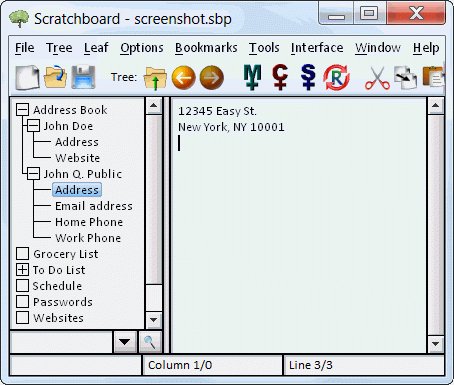This screenshot has height=385, width=454.
Task: Click the green M symbol icon
Action: click(x=252, y=77)
